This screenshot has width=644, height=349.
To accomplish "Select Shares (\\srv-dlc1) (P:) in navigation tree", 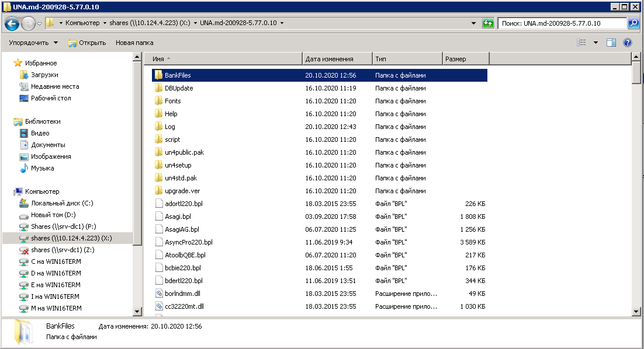I will (64, 227).
